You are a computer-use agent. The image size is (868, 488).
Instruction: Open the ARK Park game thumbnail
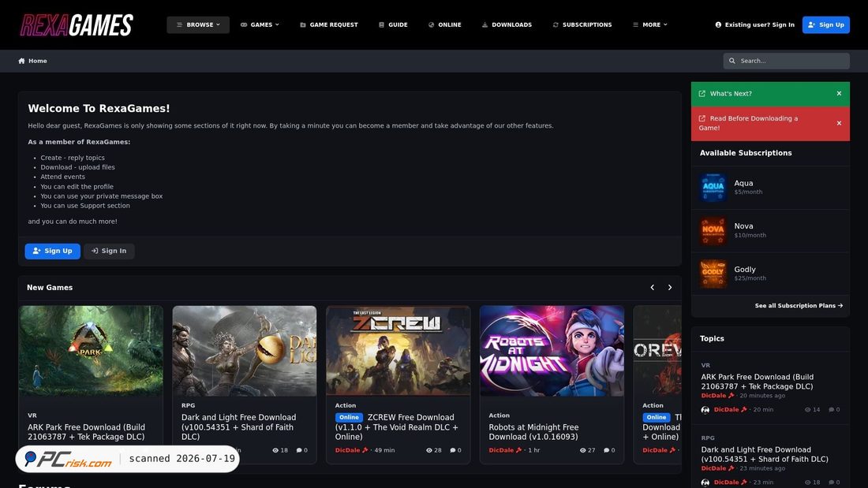(91, 351)
